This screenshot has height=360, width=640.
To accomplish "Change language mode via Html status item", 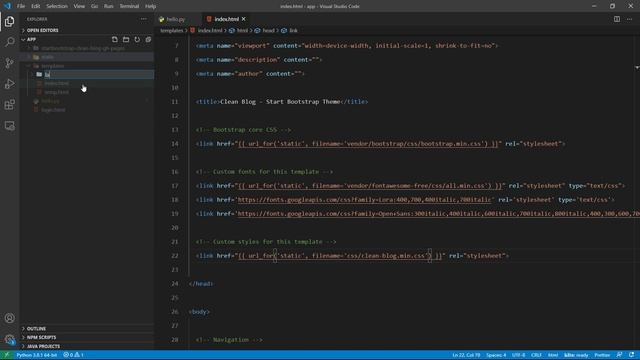I will (553, 355).
